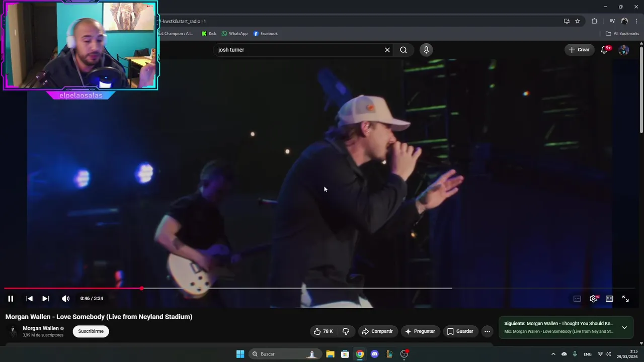Toggle subtitles on the video player
Screen dimensions: 644x362
pyautogui.click(x=577, y=299)
